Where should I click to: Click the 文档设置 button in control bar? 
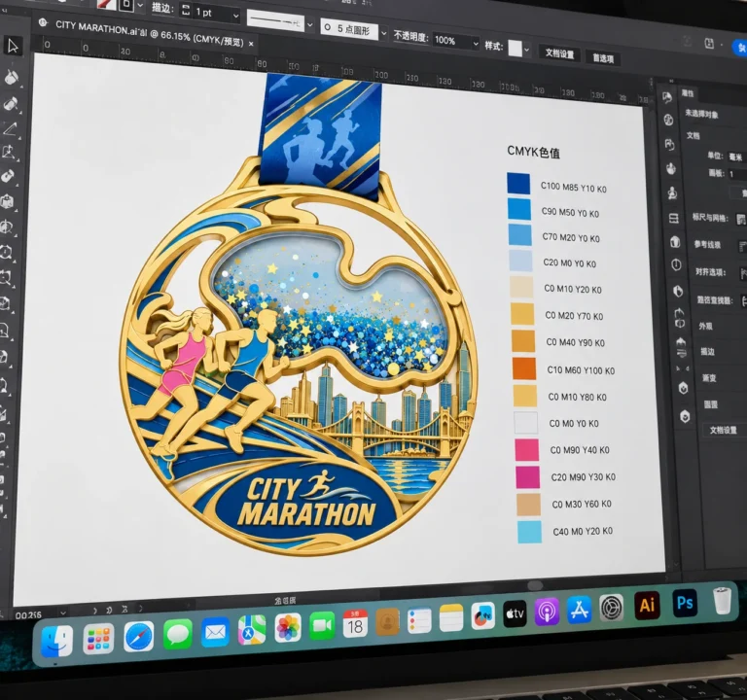pos(559,53)
